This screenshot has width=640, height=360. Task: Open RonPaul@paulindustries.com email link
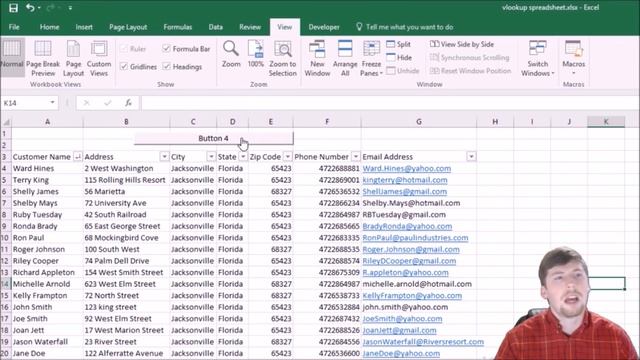coord(416,238)
